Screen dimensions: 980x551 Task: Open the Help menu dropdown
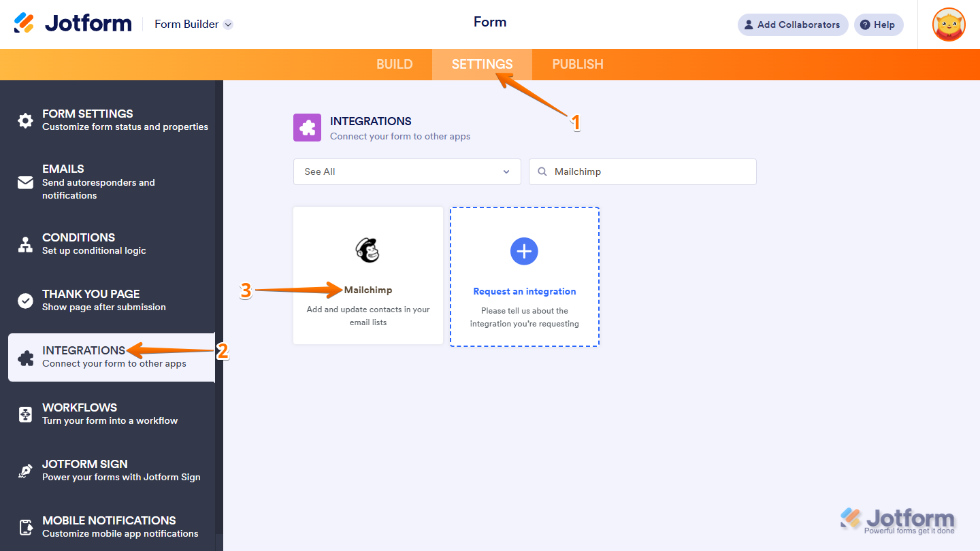tap(878, 24)
